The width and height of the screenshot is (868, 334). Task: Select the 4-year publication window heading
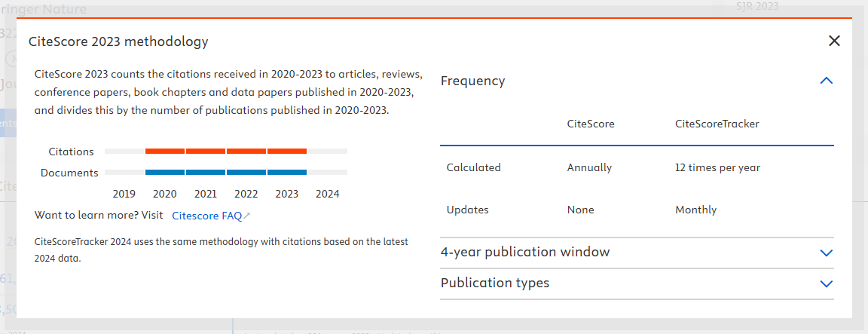(524, 252)
